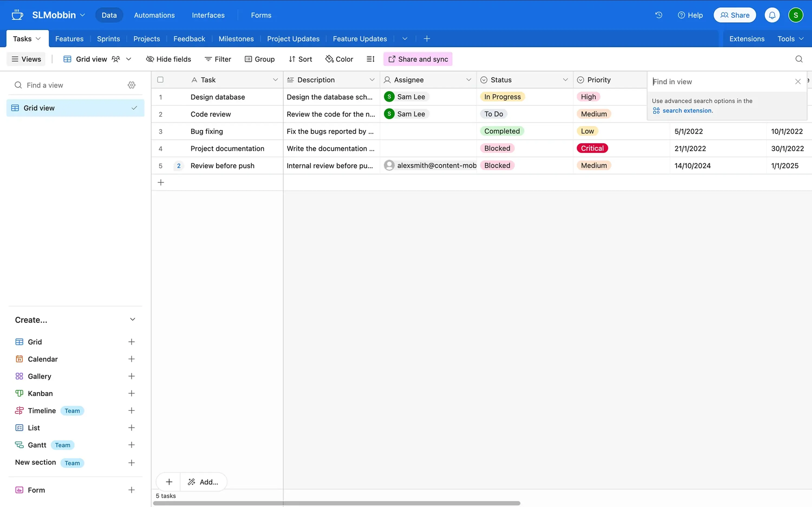Open the Group settings
Screen dimensions: 812x507
pyautogui.click(x=260, y=59)
